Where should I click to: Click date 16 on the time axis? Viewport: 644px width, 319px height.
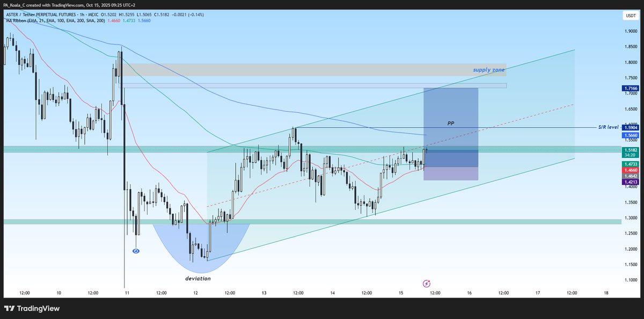point(470,293)
